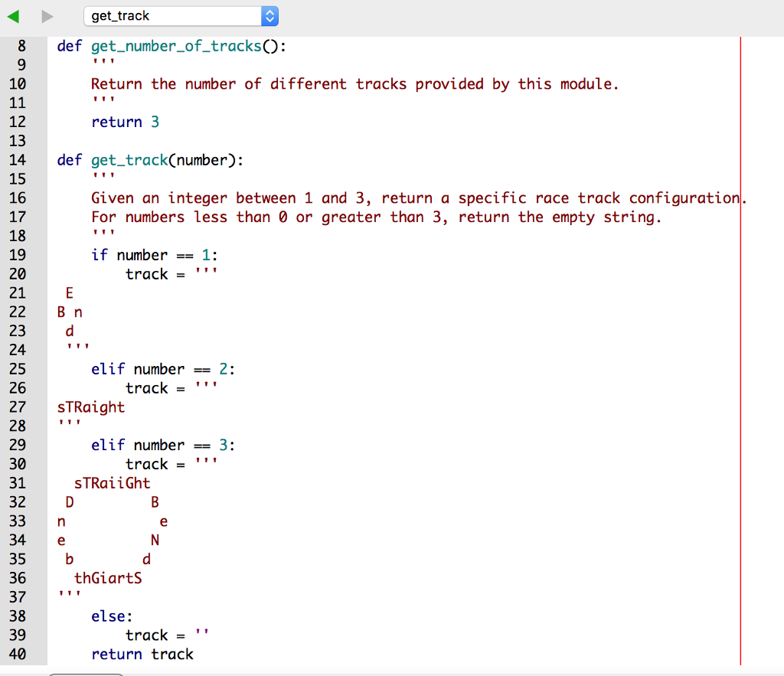This screenshot has width=784, height=676.
Task: Select the function name get_number_of_tracks
Action: [x=175, y=46]
